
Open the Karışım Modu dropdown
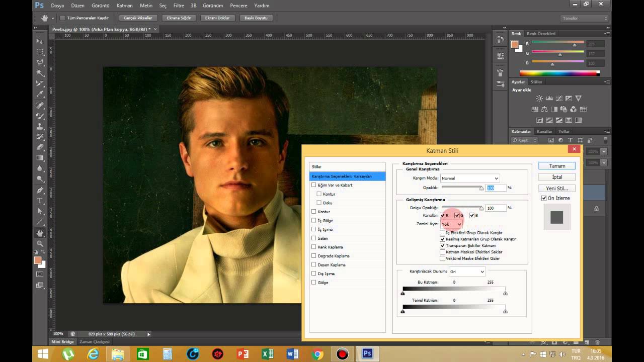pyautogui.click(x=469, y=178)
